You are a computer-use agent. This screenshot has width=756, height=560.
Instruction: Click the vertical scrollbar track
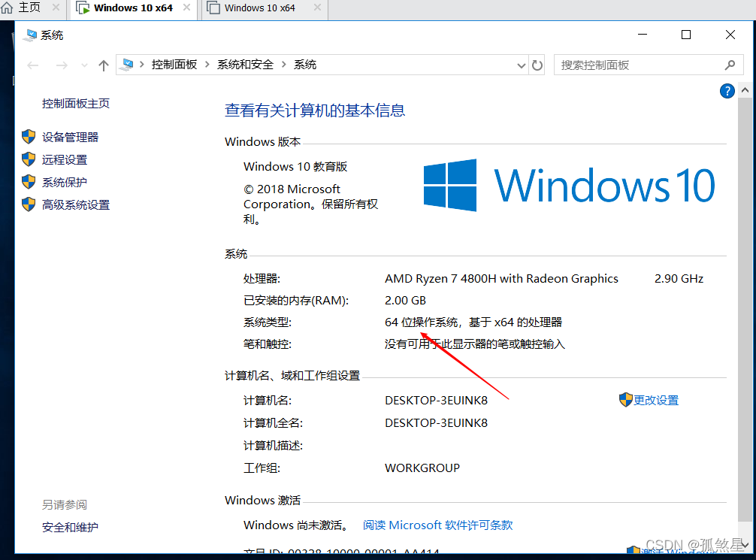745,309
